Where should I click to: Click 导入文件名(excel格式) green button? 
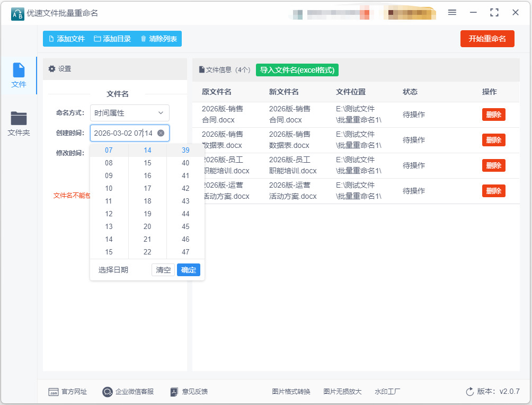(x=297, y=70)
